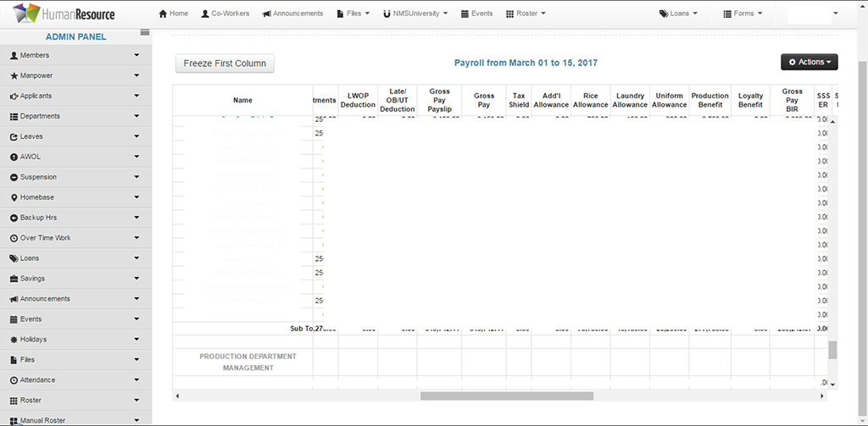Go to the Home link
The image size is (868, 426).
173,14
